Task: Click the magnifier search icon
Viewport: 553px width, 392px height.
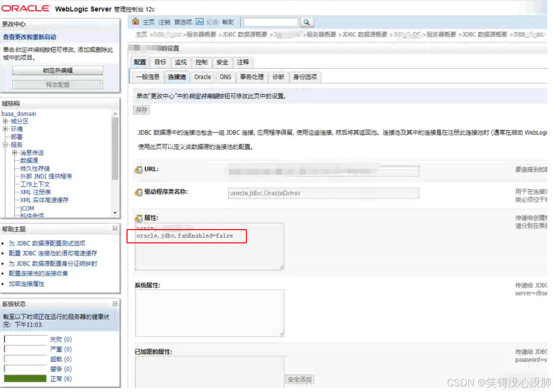Action: 306,22
